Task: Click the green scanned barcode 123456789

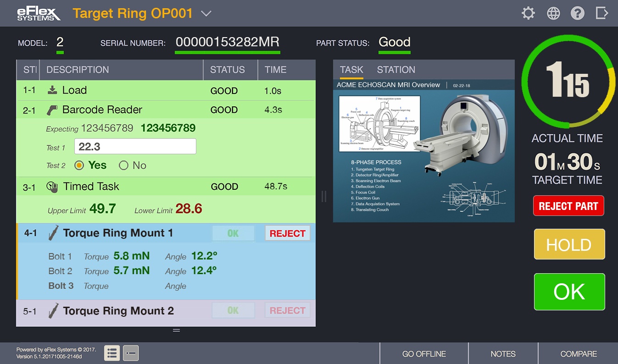Action: click(168, 128)
